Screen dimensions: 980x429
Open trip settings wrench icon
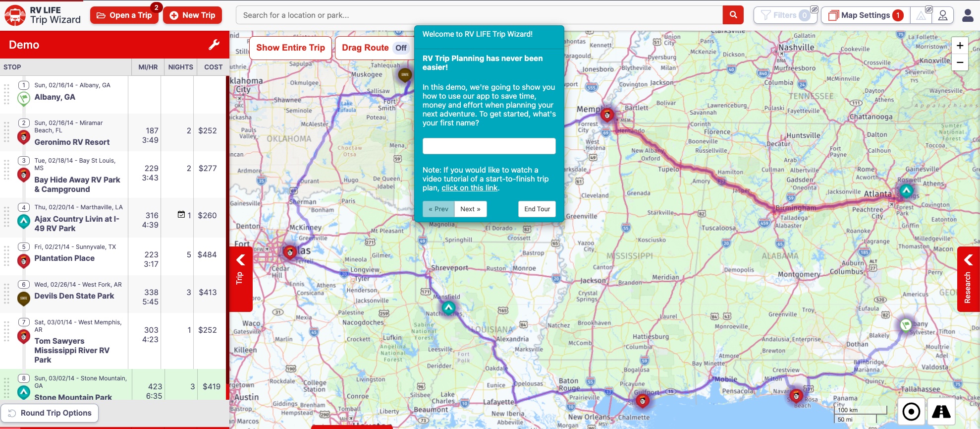click(x=214, y=45)
